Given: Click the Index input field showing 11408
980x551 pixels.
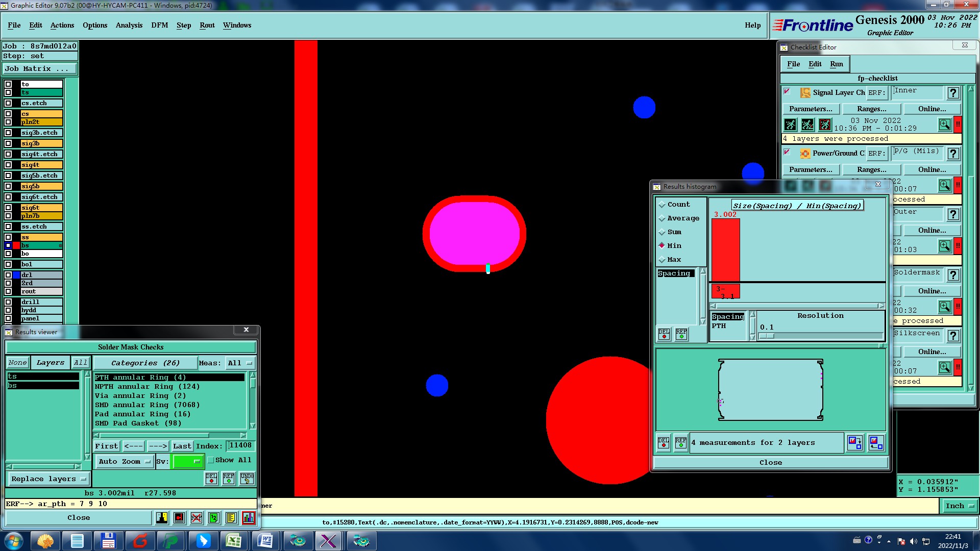Looking at the screenshot, I should 240,446.
